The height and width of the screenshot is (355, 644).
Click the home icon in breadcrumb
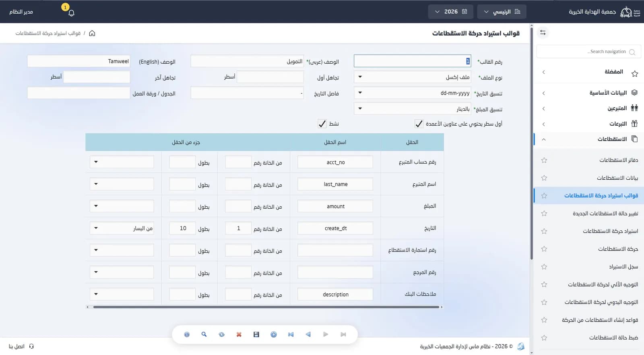[92, 33]
